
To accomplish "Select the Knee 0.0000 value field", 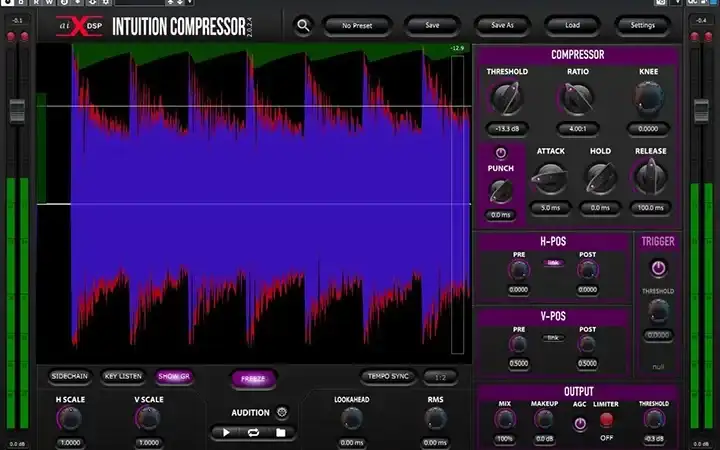I will click(648, 129).
